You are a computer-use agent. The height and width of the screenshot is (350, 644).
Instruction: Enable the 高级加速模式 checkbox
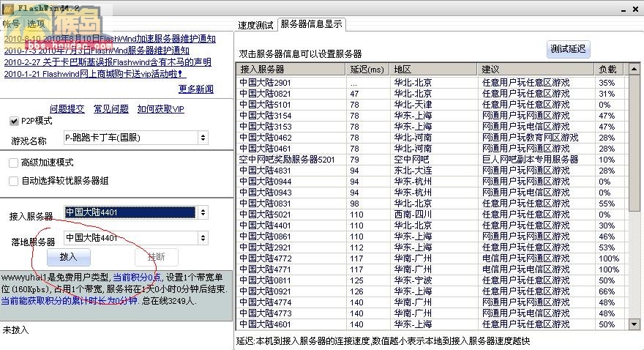tap(14, 163)
